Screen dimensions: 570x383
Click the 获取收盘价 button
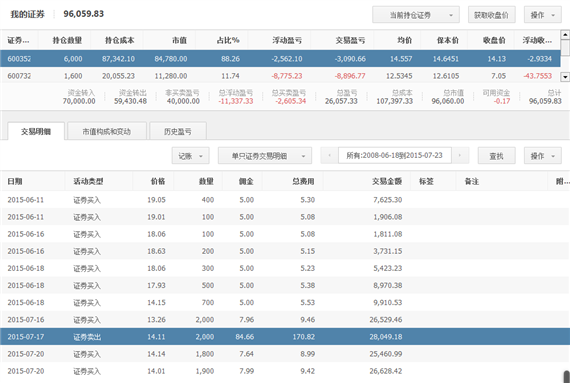491,15
